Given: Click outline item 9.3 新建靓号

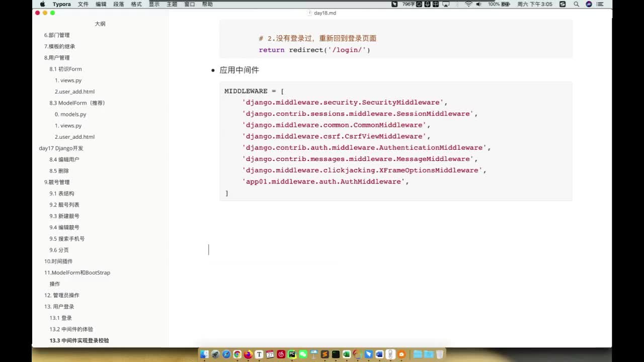Looking at the screenshot, I should (x=64, y=216).
